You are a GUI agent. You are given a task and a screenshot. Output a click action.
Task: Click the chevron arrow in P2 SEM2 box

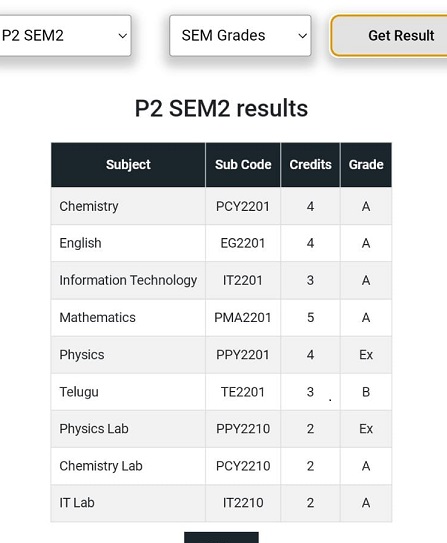(122, 36)
